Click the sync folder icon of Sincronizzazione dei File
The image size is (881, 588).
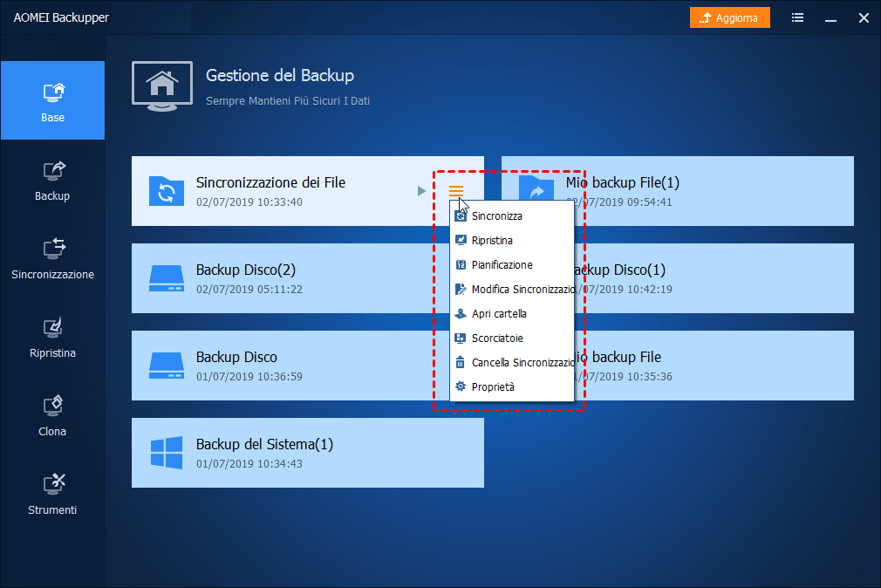[167, 191]
